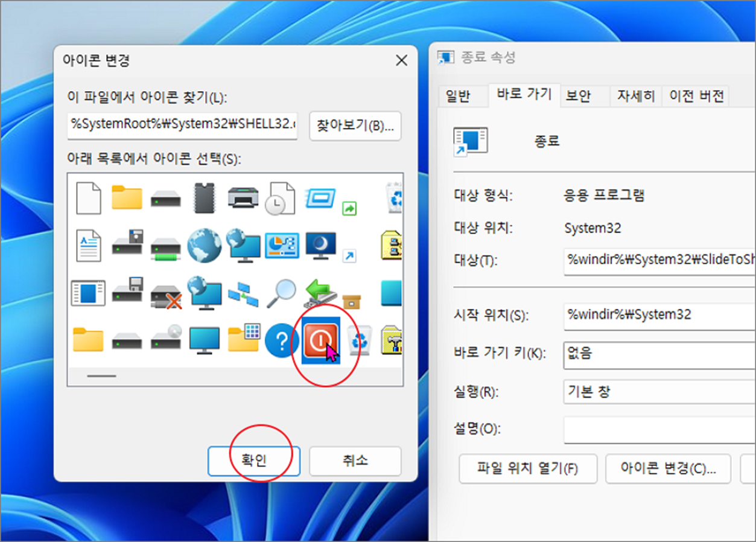Click the empty 설명(O) description field
Viewport: 756px width, 542px height.
pos(659,430)
